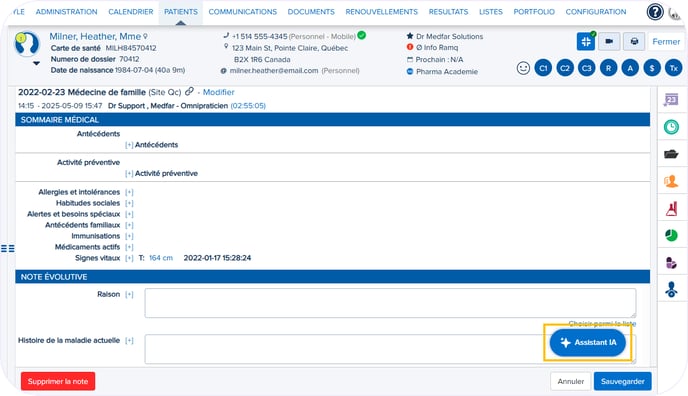Open the blue figure icon at sidebar bottom

(671, 289)
